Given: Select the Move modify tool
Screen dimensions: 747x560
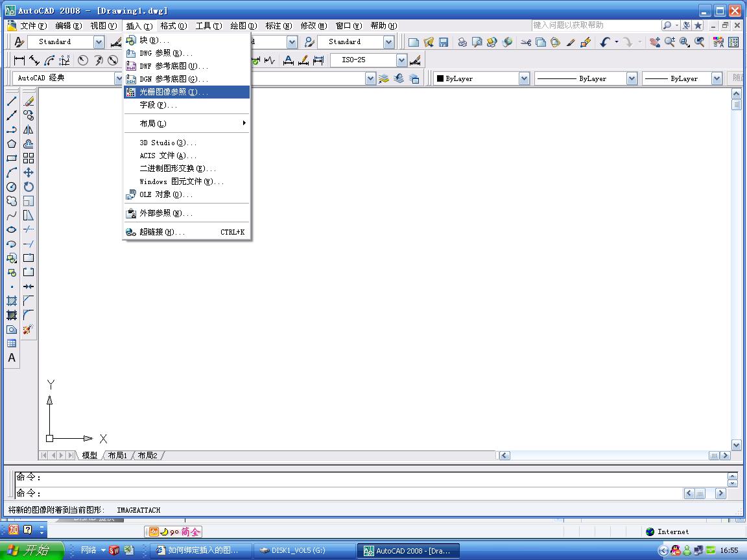Looking at the screenshot, I should tap(29, 172).
